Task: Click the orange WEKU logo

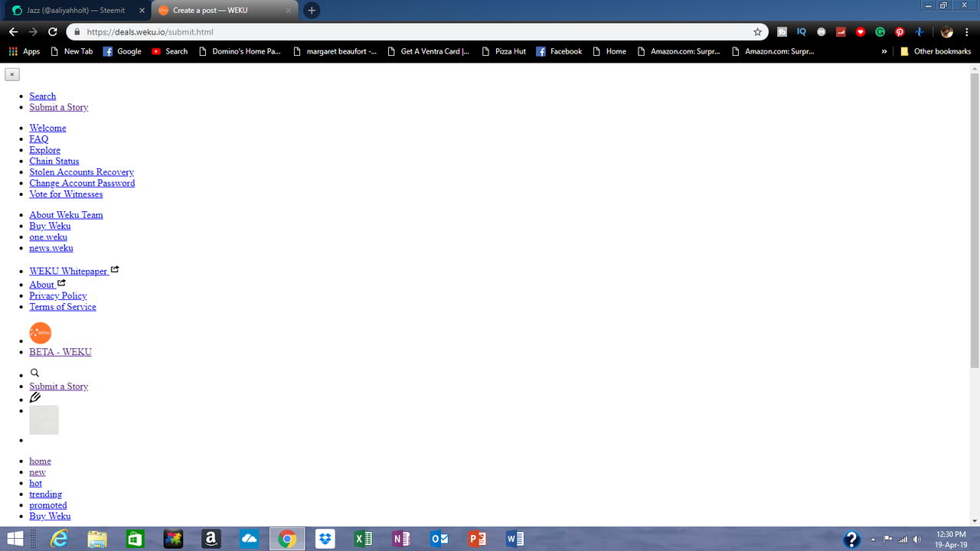Action: (x=40, y=333)
